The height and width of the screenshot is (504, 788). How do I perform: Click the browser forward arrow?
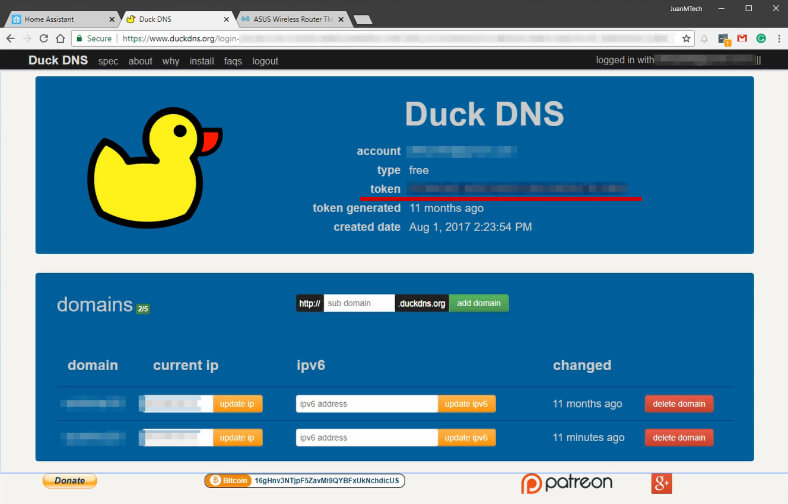[x=27, y=38]
